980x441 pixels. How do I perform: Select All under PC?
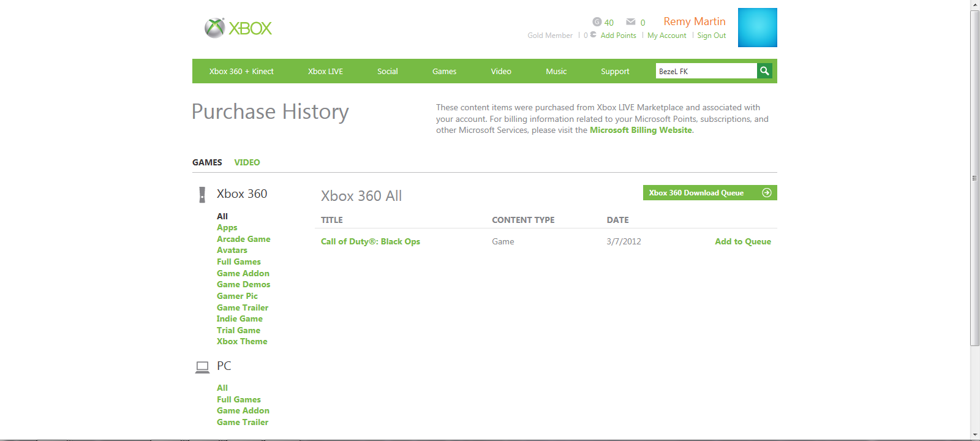[x=222, y=388]
